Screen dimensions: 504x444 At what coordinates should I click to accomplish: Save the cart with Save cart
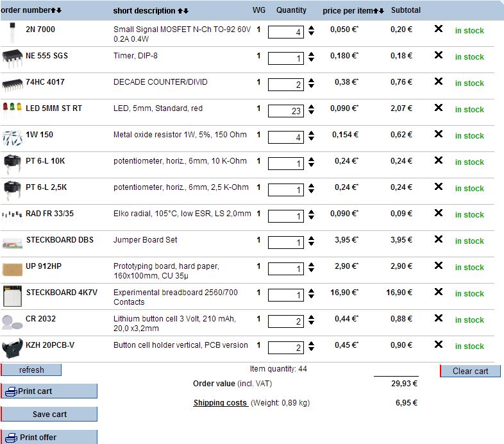[x=49, y=414]
